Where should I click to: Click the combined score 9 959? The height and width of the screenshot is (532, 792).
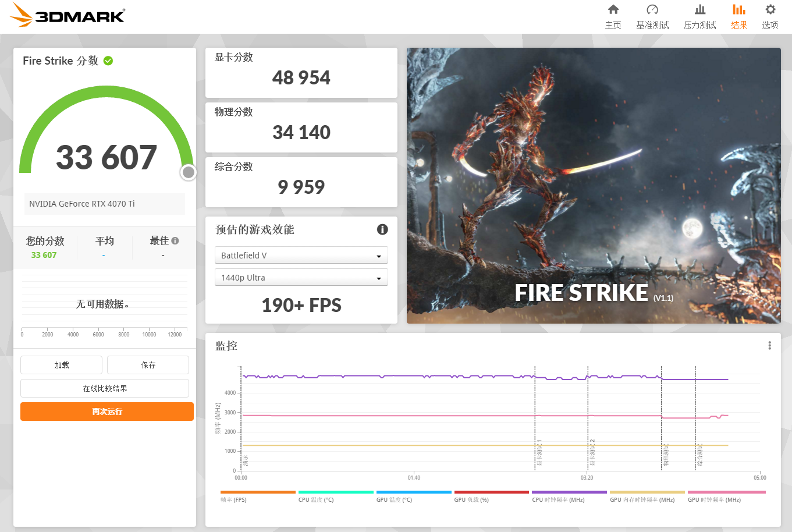tap(301, 187)
